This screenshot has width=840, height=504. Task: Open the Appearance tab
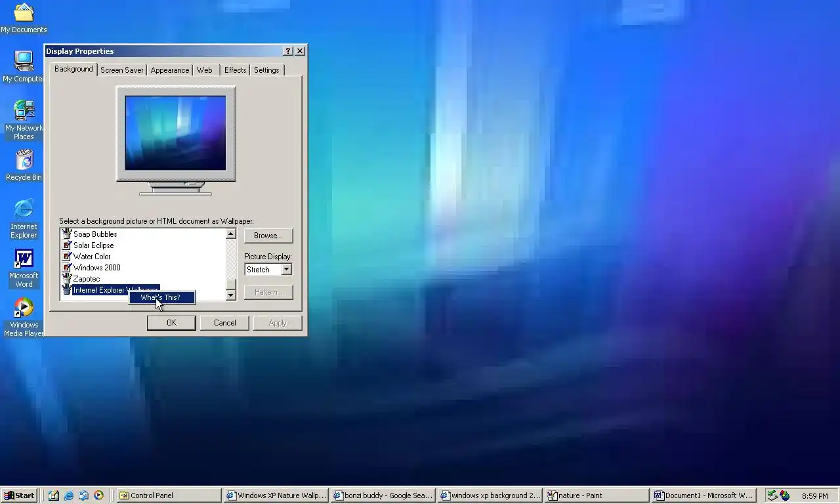(170, 70)
